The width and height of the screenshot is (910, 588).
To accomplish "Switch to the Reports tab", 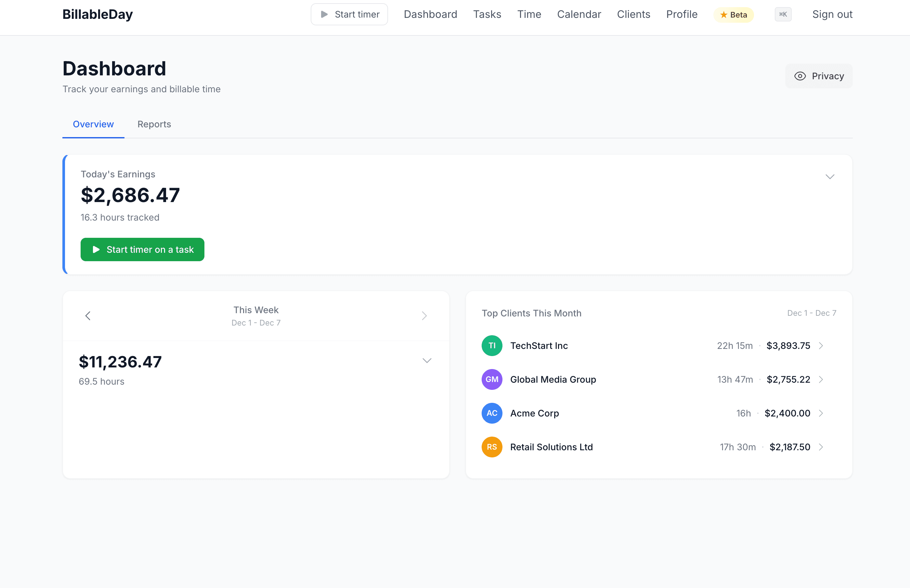I will point(154,124).
